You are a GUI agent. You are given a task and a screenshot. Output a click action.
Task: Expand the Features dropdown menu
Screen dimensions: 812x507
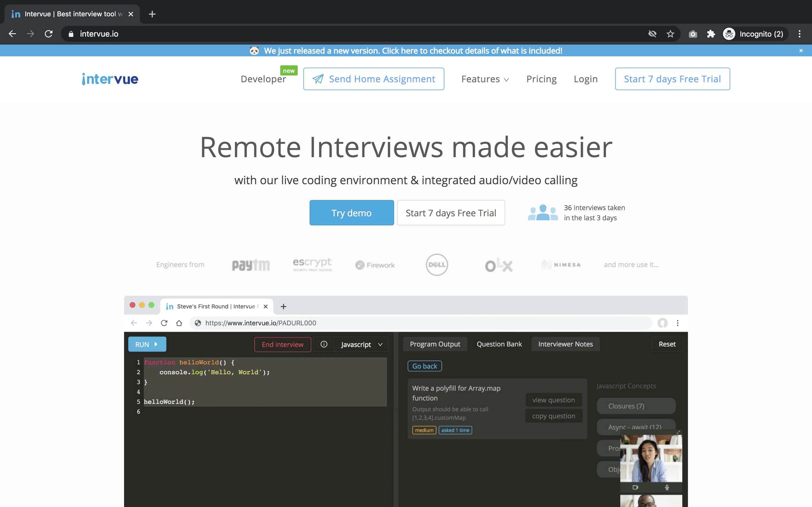[x=485, y=79]
